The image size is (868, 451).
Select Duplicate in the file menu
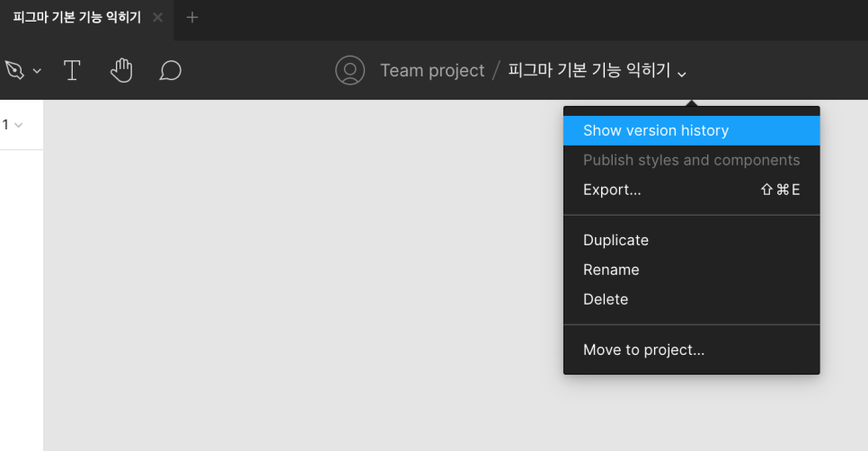tap(691, 240)
